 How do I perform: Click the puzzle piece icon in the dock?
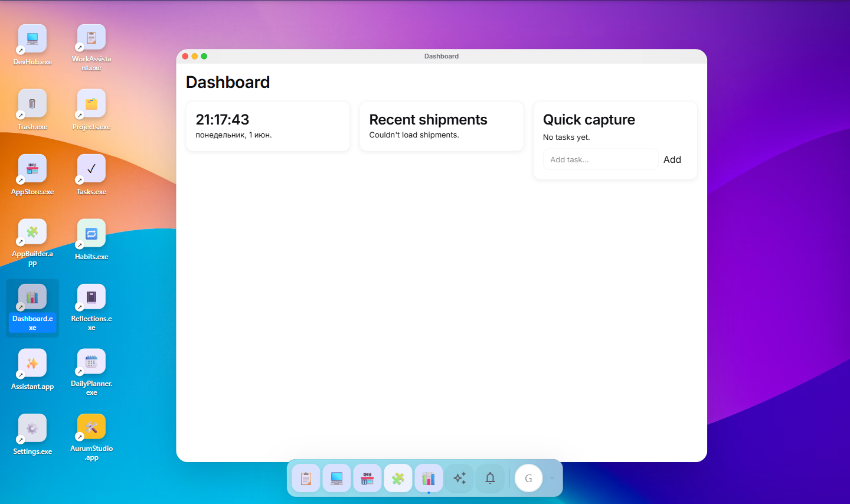[398, 478]
